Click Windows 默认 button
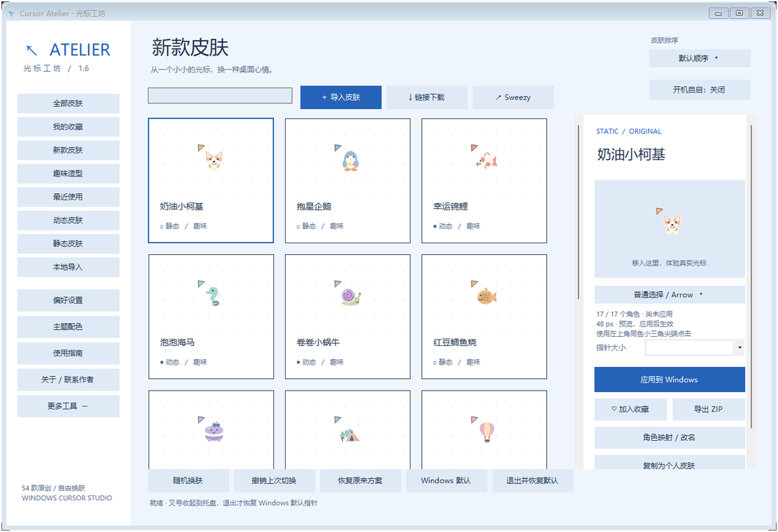778x532 pixels. pyautogui.click(x=446, y=480)
